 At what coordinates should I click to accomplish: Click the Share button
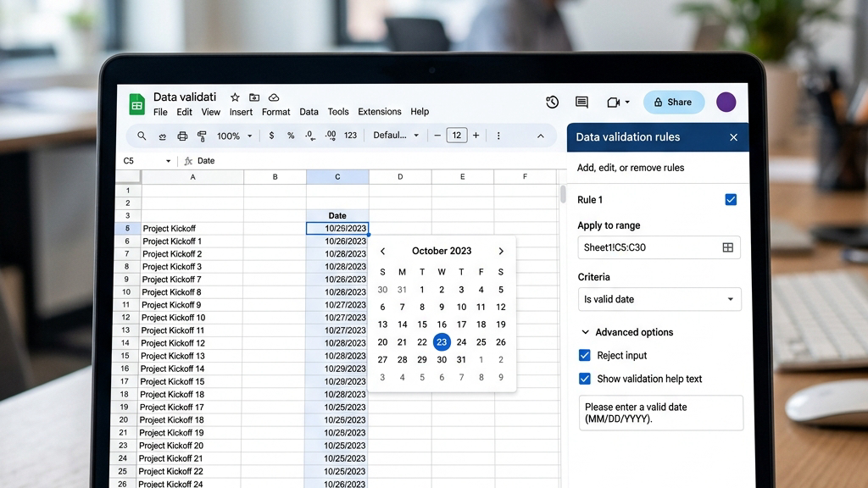[x=673, y=103]
